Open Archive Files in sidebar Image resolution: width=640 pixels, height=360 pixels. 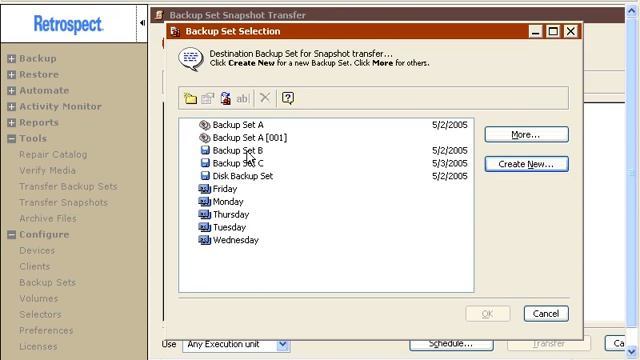(48, 218)
